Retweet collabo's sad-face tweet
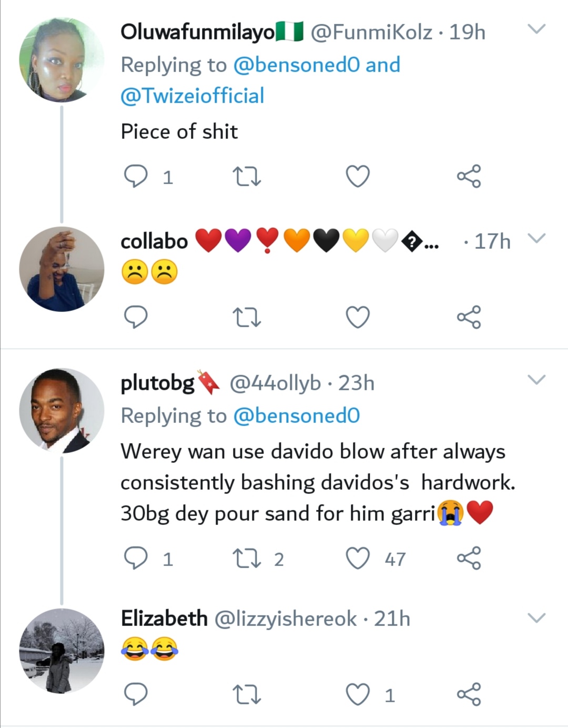 247,317
